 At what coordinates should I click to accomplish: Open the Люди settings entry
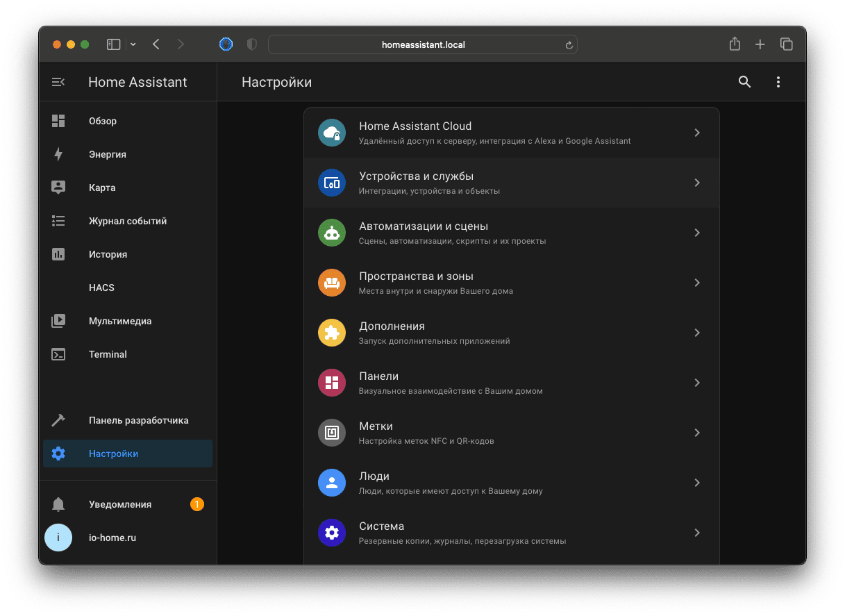pos(512,483)
